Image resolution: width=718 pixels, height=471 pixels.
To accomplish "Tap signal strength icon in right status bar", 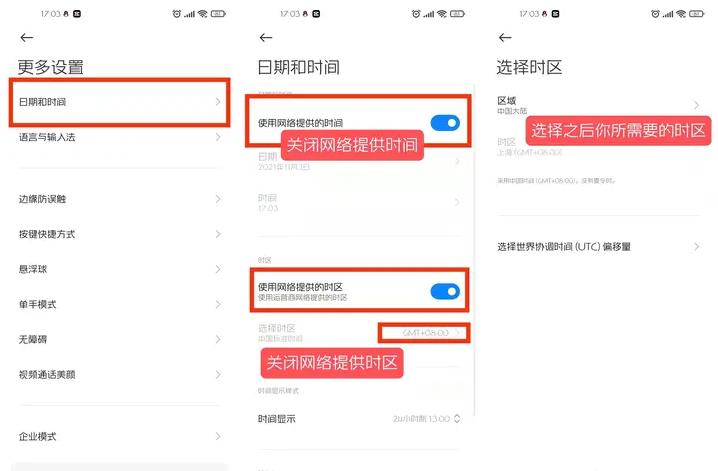I will click(668, 14).
